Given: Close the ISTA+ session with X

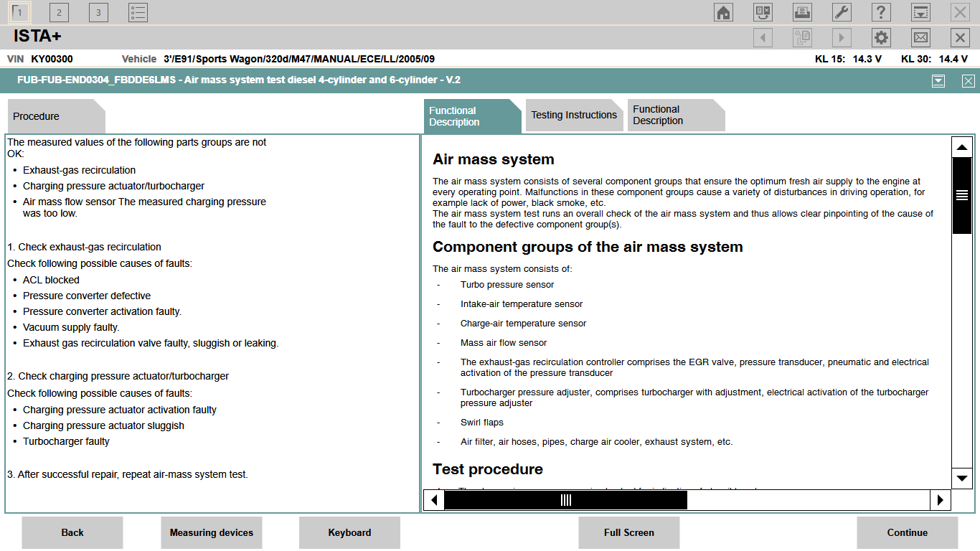Looking at the screenshot, I should (960, 38).
